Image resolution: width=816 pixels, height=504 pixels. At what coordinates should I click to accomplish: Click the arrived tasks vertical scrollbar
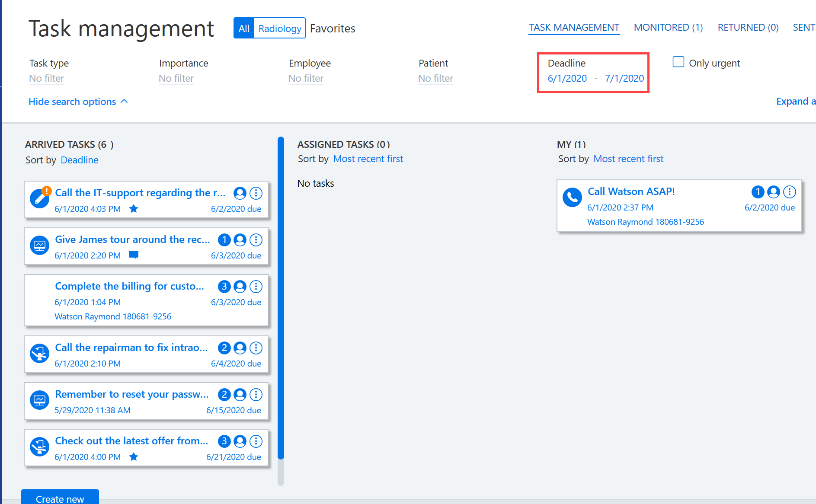pos(281,298)
